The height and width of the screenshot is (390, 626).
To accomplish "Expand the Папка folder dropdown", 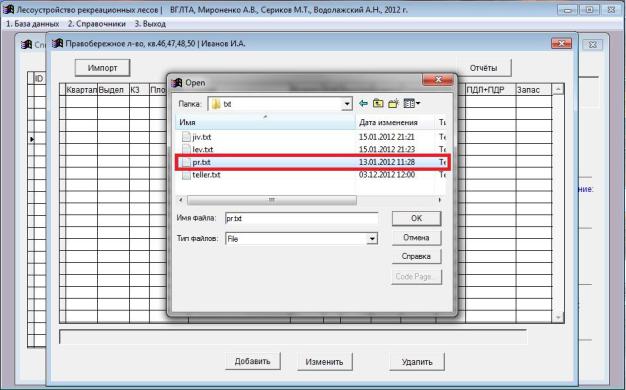I will [347, 104].
